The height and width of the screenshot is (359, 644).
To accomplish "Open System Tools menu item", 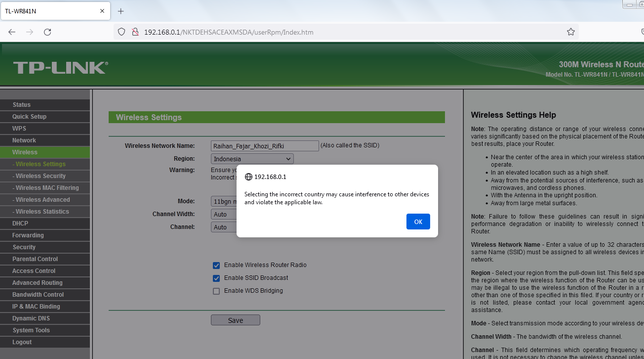I will [45, 330].
